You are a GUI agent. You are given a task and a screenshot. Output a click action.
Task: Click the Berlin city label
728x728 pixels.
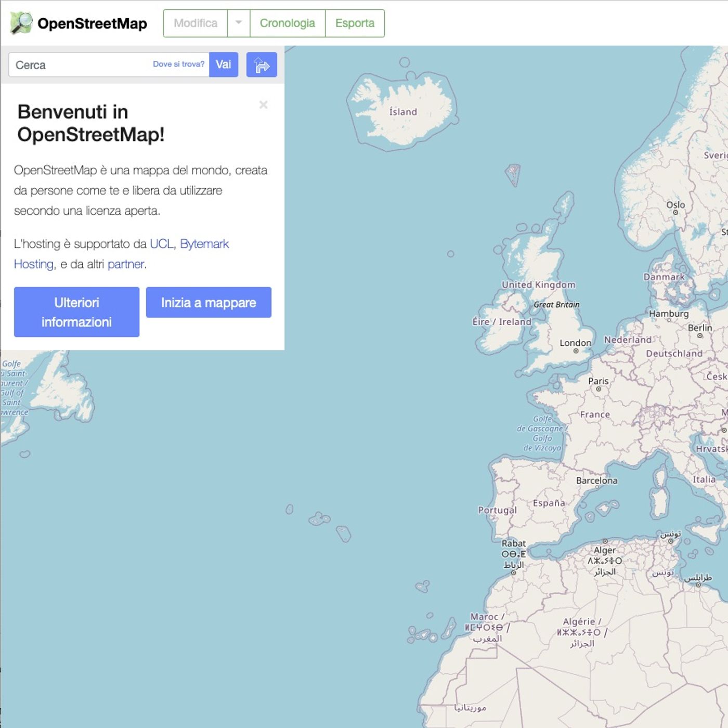tap(700, 328)
